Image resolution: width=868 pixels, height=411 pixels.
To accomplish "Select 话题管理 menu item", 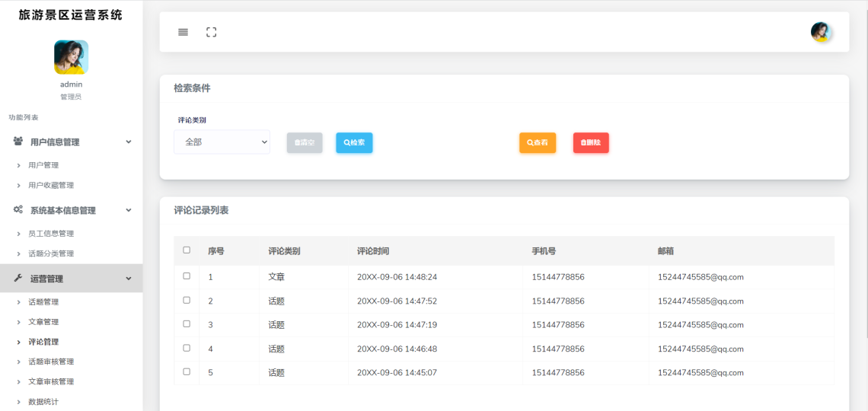I will 43,303.
